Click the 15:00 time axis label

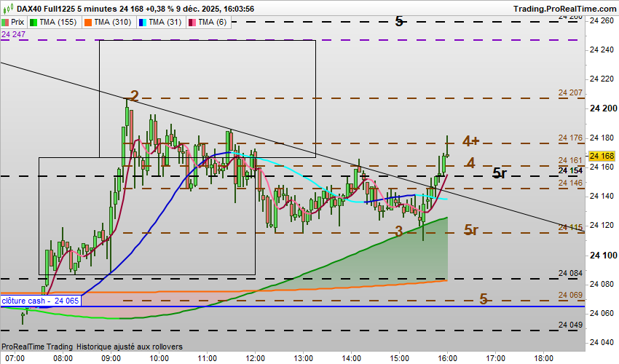[399, 358]
